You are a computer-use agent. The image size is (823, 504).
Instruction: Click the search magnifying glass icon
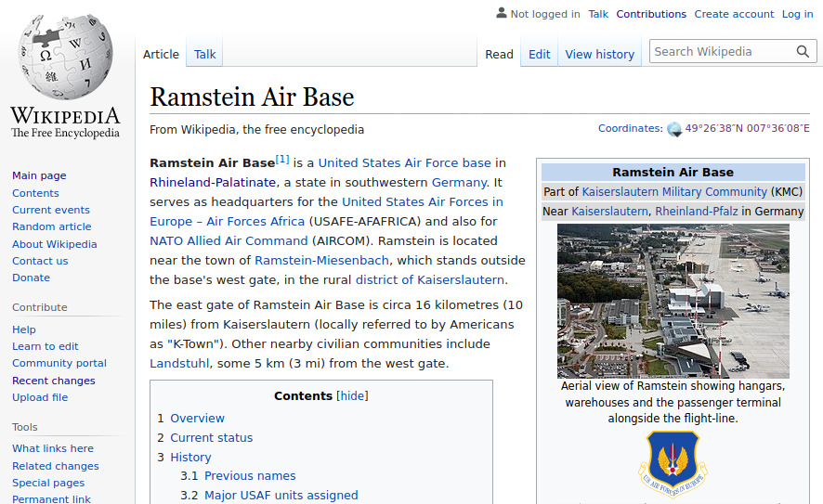803,51
